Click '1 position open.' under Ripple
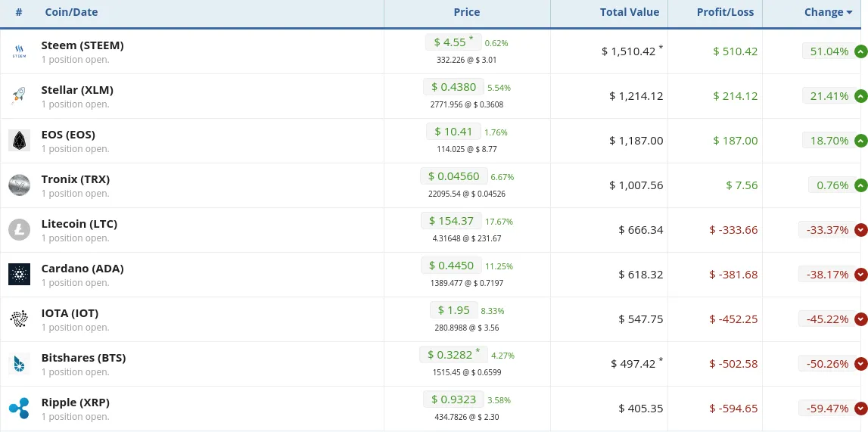This screenshot has width=868, height=432. pos(75,417)
